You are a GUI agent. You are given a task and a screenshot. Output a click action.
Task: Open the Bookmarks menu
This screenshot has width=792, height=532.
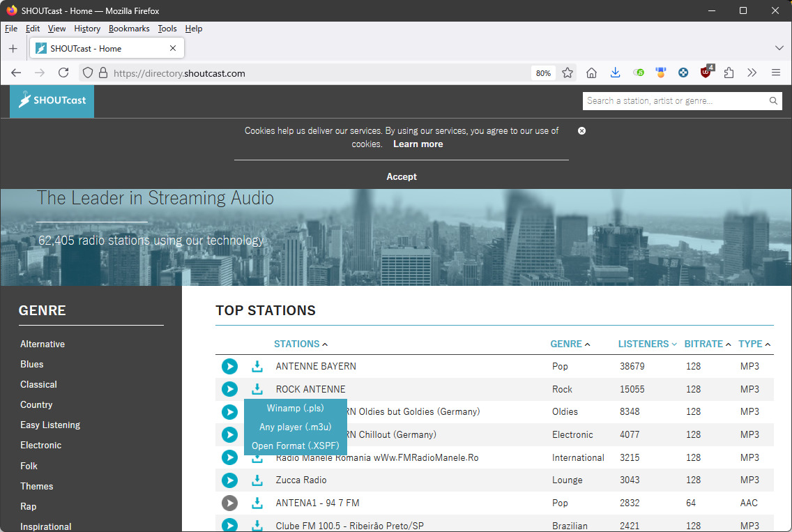tap(129, 29)
